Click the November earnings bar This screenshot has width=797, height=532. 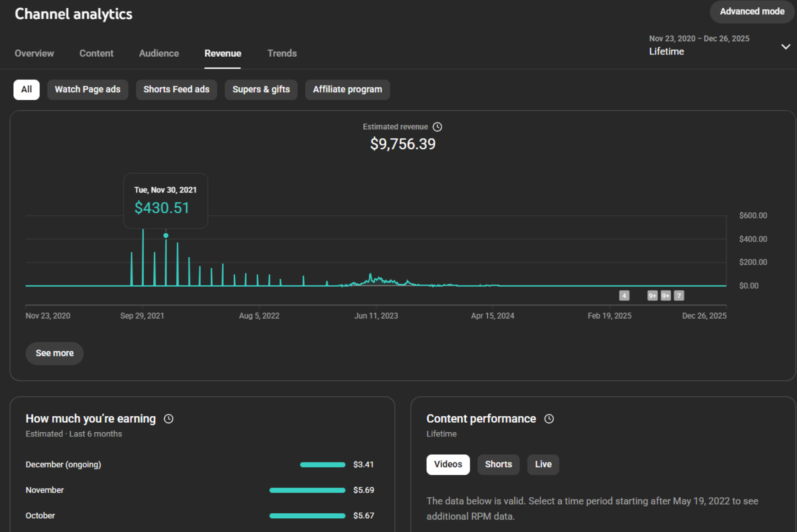coord(307,490)
